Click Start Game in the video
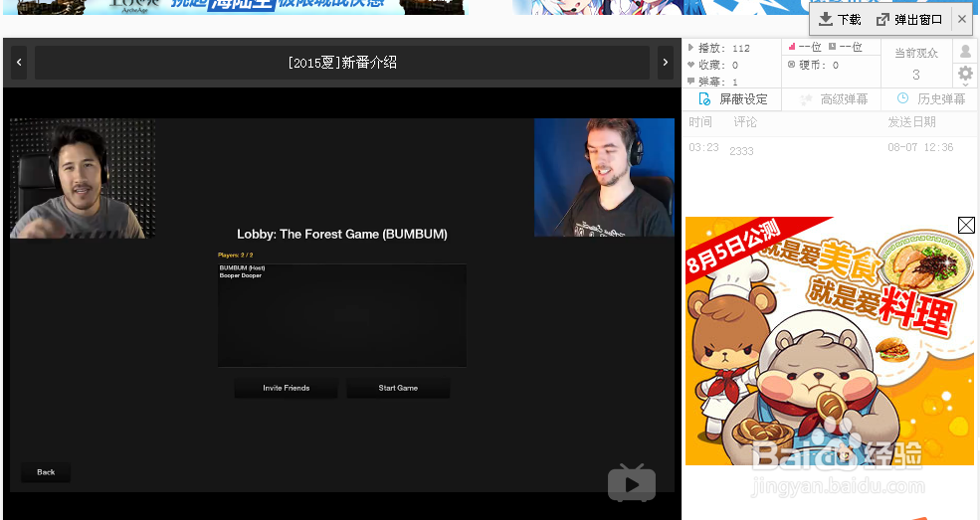980x520 pixels. 398,388
